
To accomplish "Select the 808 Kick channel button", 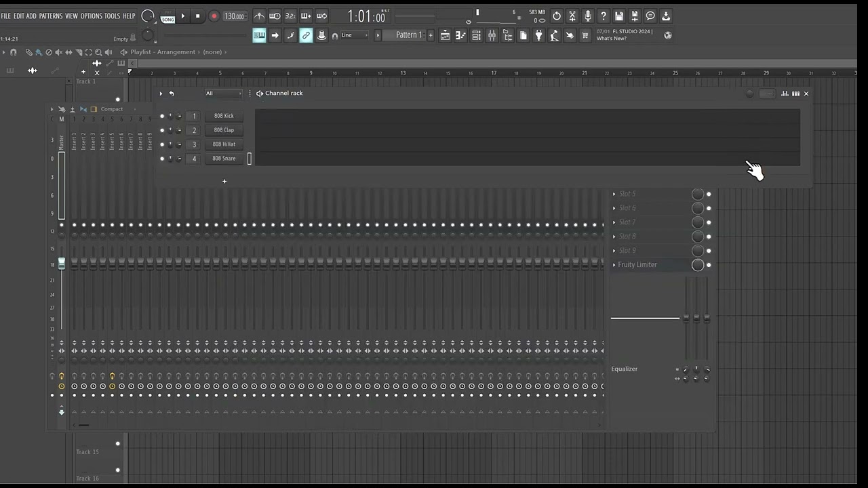I will [x=224, y=116].
